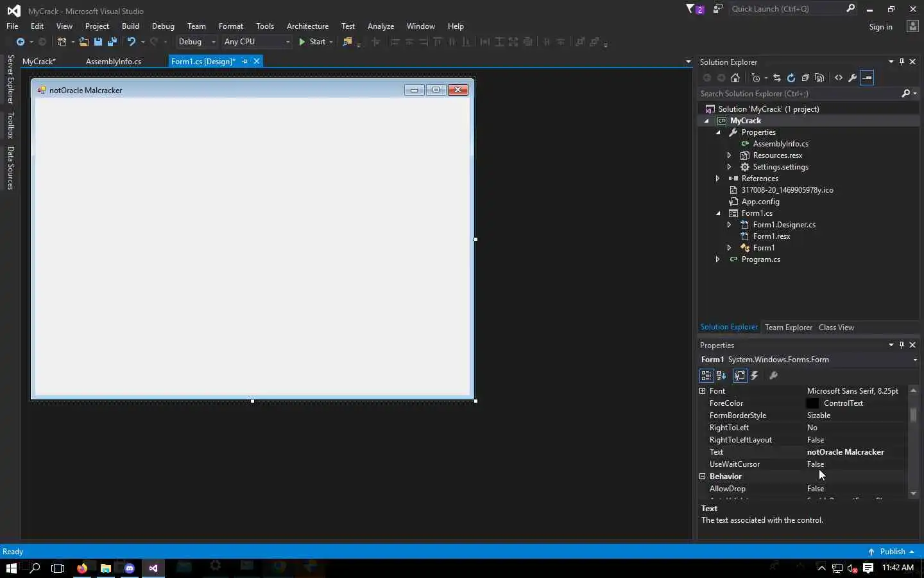The height and width of the screenshot is (578, 924).
Task: Close the Form1.cs [Design] tab
Action: tap(257, 61)
